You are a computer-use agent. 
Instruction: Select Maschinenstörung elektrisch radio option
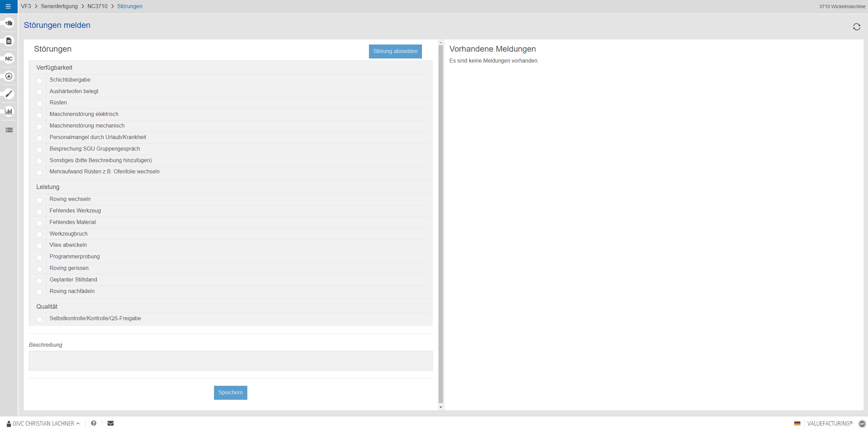tap(39, 115)
